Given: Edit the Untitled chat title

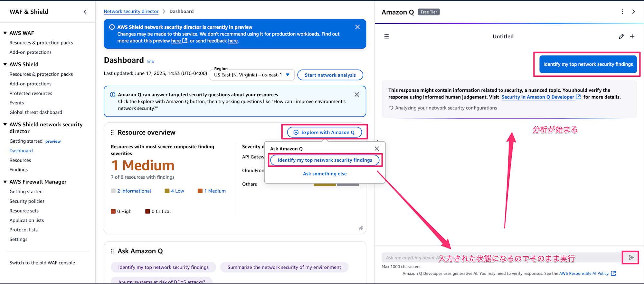Looking at the screenshot, I should pos(621,36).
